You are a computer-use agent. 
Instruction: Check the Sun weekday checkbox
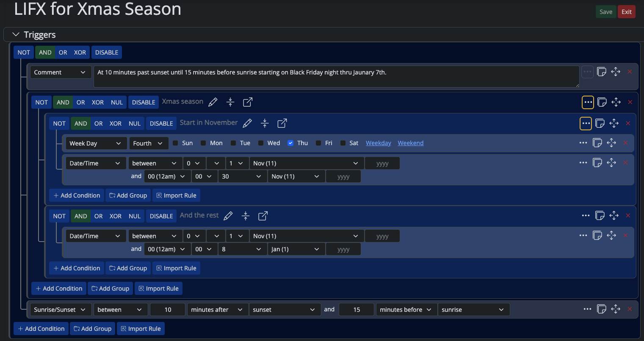[x=175, y=143]
